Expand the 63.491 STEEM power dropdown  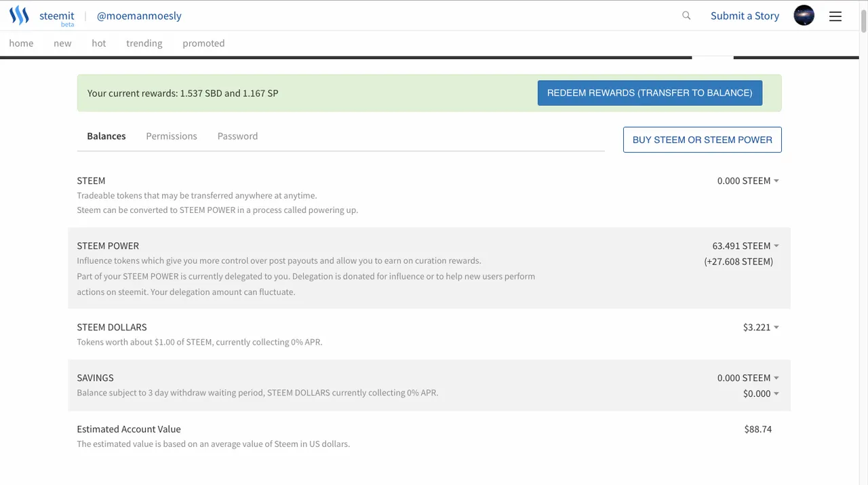(745, 246)
